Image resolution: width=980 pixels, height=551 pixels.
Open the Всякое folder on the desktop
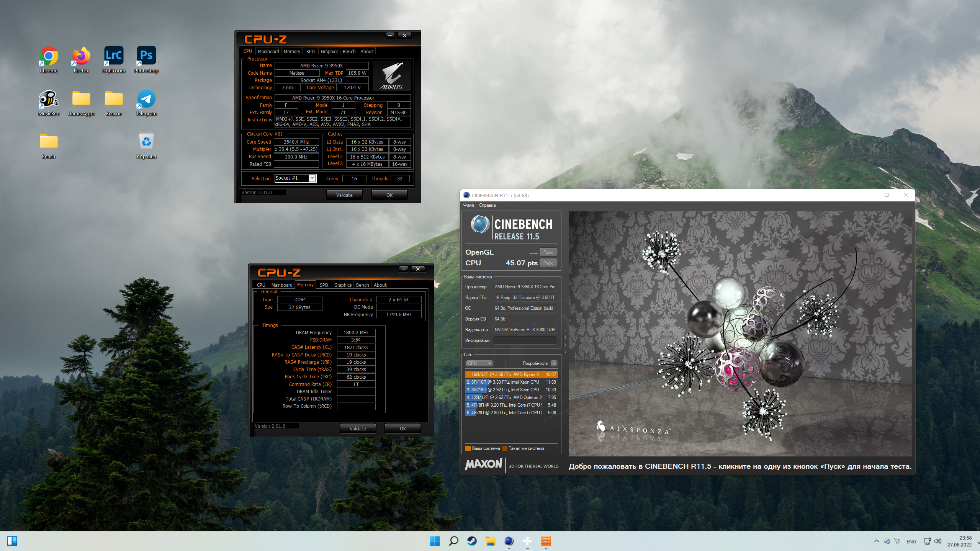[114, 103]
